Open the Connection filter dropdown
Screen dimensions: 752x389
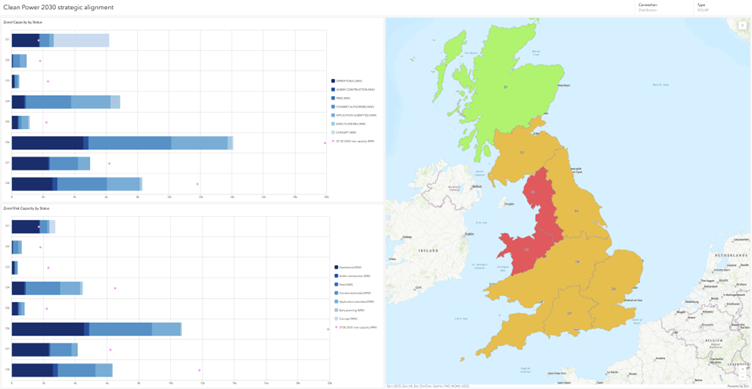[663, 7]
